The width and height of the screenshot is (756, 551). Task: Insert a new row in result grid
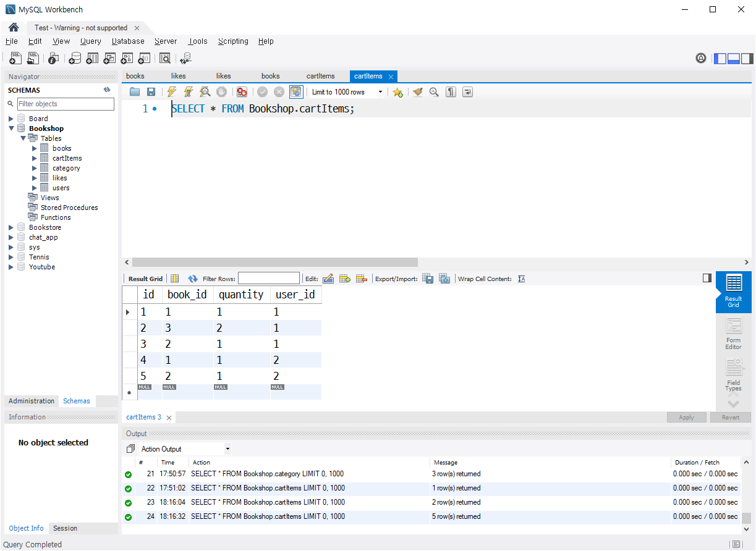(x=345, y=279)
